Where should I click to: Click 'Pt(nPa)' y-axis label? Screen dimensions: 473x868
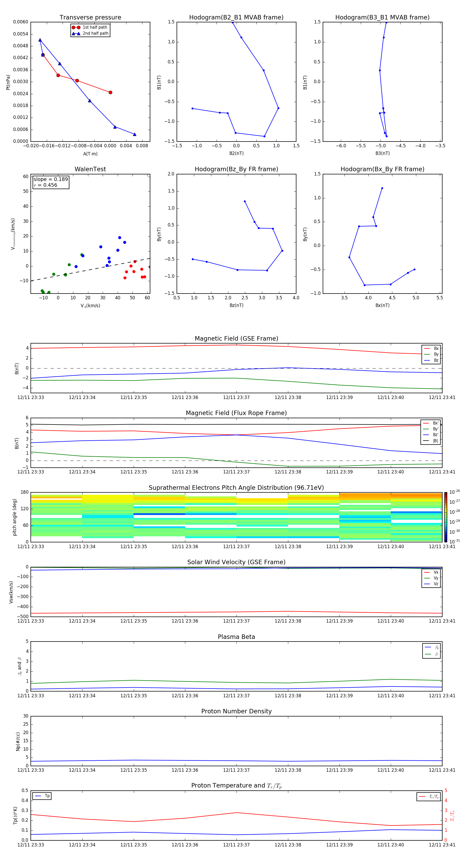click(x=8, y=82)
